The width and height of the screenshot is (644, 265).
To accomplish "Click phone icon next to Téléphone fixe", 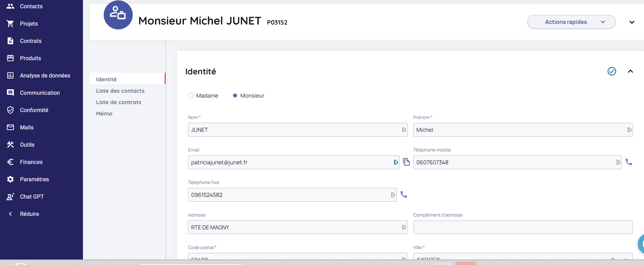I will pyautogui.click(x=403, y=194).
